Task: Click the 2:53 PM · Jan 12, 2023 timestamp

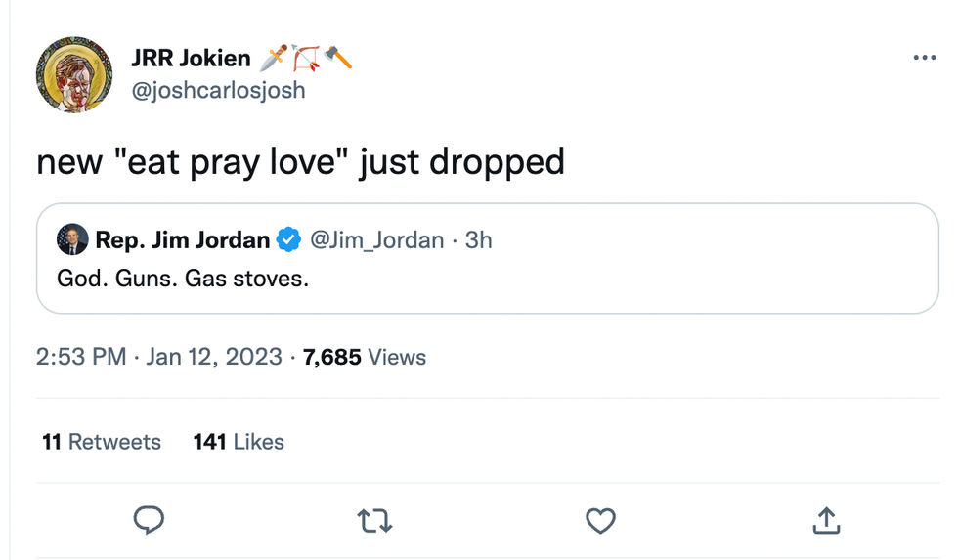Action: pyautogui.click(x=159, y=358)
